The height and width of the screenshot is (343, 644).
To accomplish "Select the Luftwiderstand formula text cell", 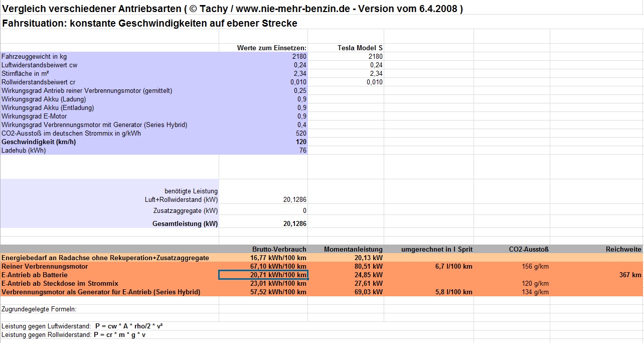I will [x=82, y=326].
